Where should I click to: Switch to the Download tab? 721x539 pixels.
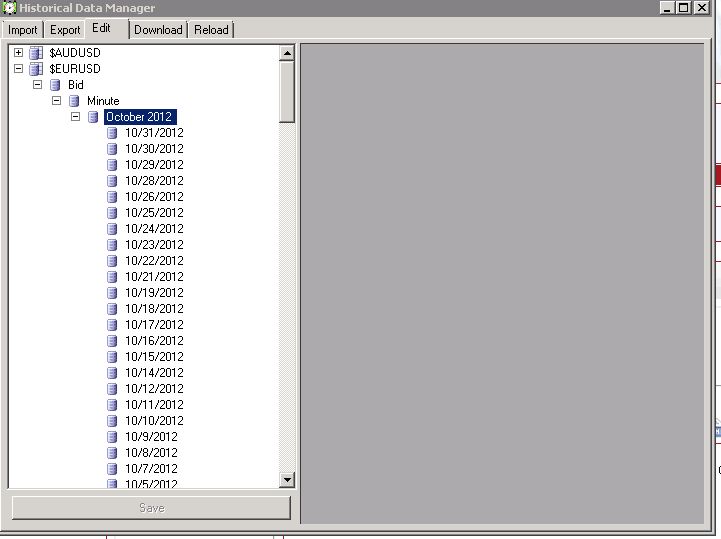pyautogui.click(x=158, y=30)
